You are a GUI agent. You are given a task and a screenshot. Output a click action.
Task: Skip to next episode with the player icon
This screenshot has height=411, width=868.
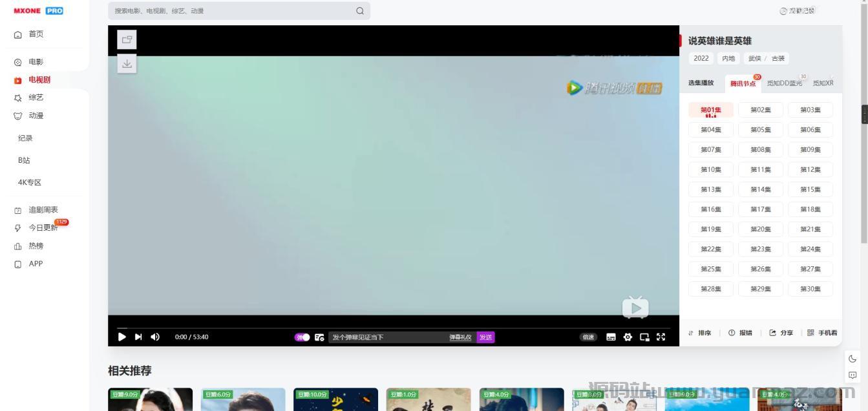(x=138, y=337)
